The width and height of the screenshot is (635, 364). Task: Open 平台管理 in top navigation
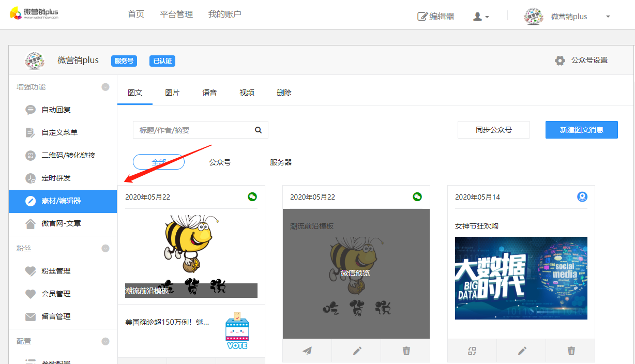tap(176, 14)
